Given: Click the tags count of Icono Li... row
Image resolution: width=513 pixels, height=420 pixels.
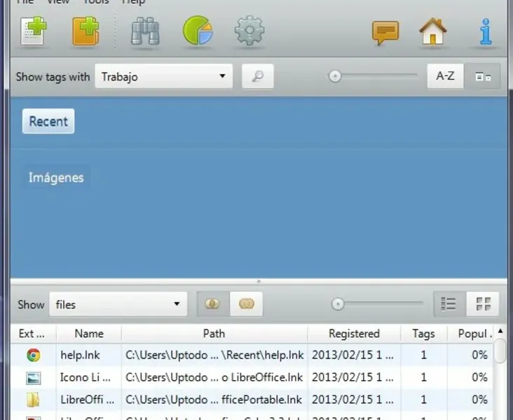Looking at the screenshot, I should (424, 377).
